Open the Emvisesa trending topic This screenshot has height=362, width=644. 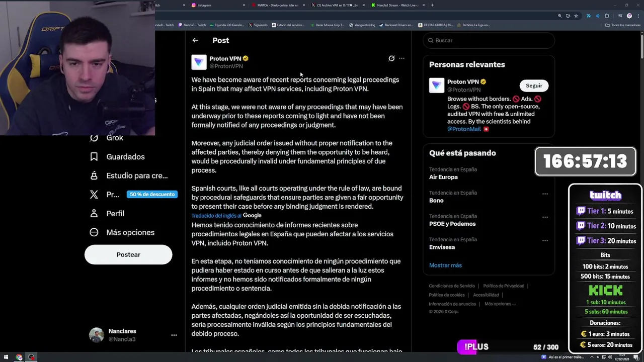pos(442,247)
